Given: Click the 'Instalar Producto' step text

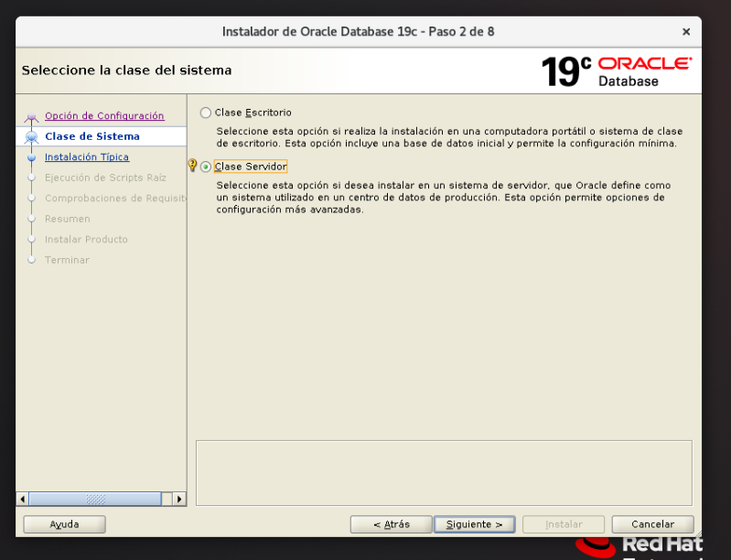Looking at the screenshot, I should click(x=86, y=239).
